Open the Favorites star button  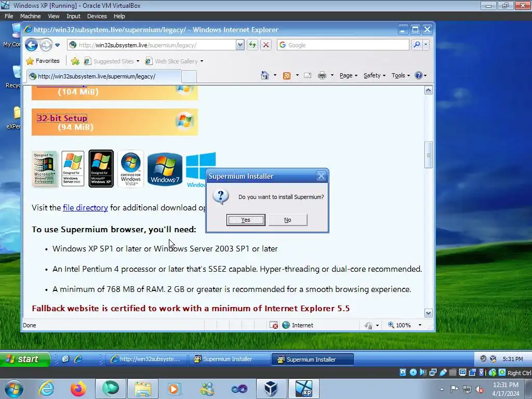[x=43, y=61]
